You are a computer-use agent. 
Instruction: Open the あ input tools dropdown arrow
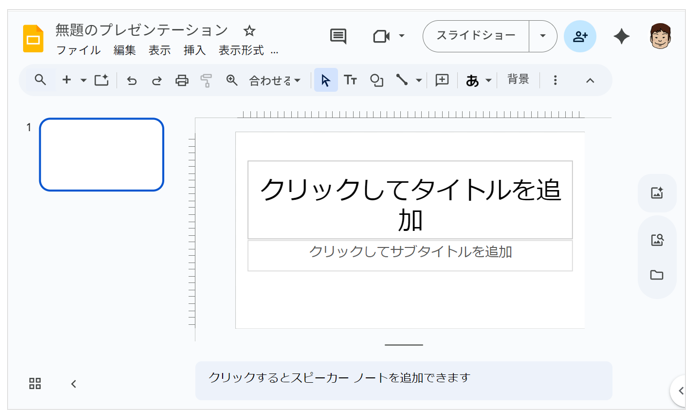489,80
